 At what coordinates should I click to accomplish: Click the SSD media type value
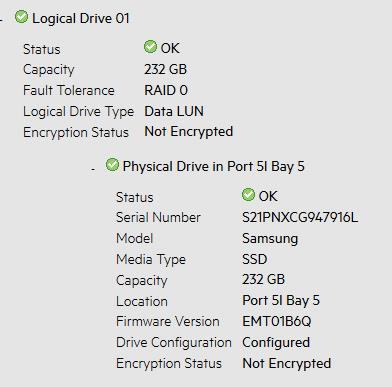[255, 259]
